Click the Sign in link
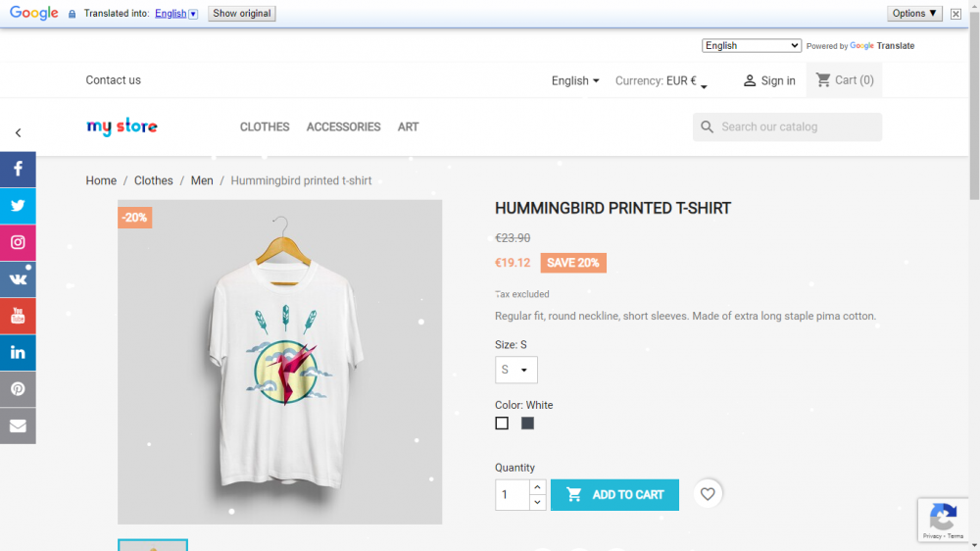Image resolution: width=980 pixels, height=551 pixels. tap(768, 80)
